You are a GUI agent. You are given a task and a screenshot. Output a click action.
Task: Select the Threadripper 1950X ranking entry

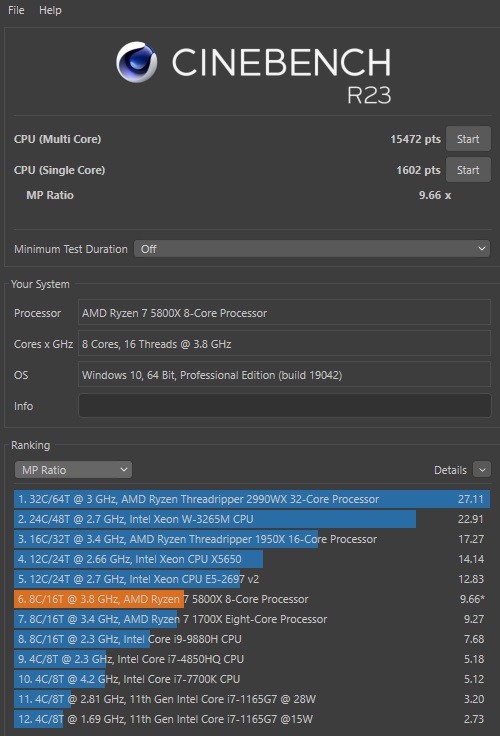coord(252,539)
